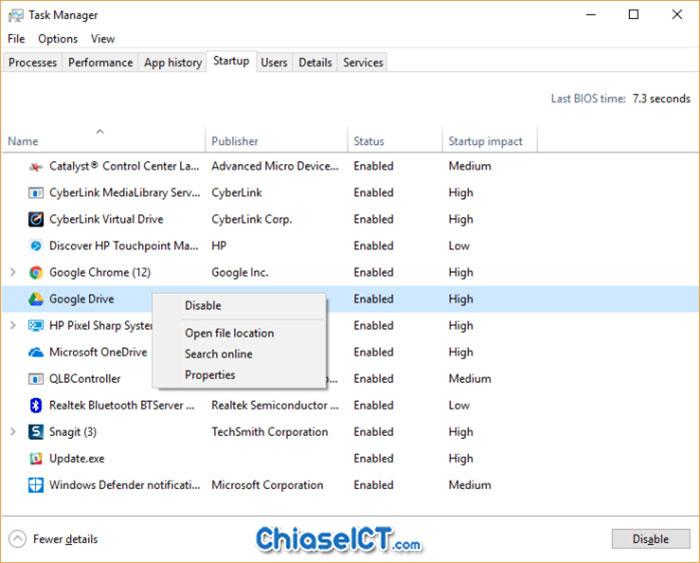Select the Discover HP Touchpoint Ma... name
700x563 pixels.
click(124, 246)
